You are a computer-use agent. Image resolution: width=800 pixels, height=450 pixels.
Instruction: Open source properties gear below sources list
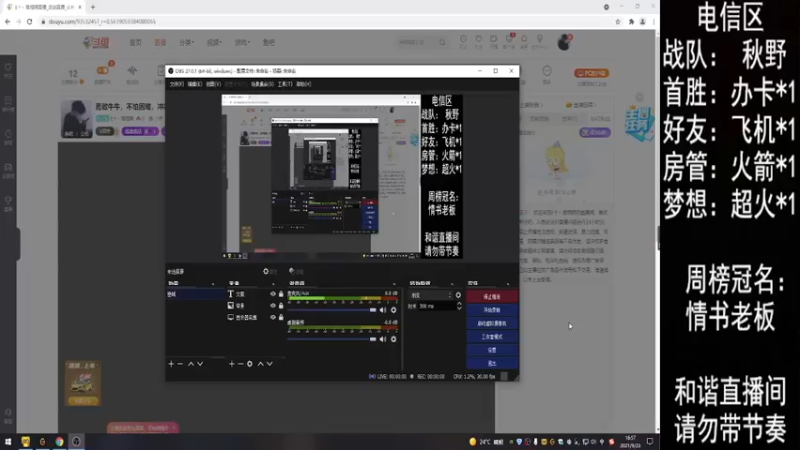tap(249, 364)
